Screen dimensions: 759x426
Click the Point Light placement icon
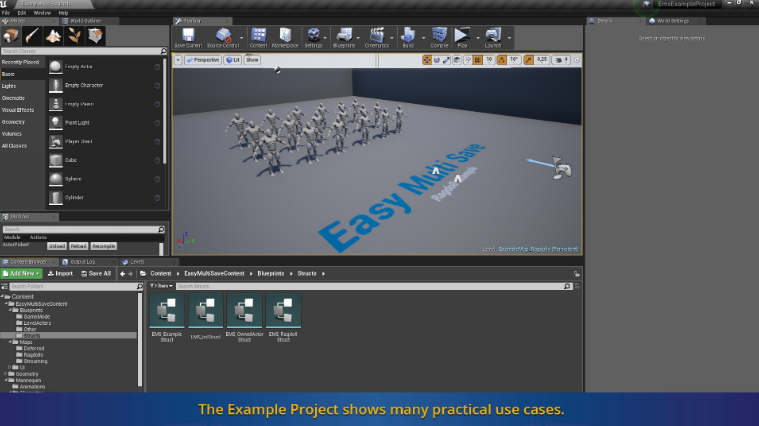click(56, 122)
